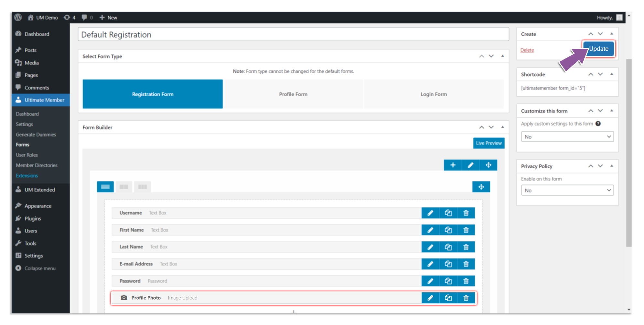Delete the Profile Photo field
The height and width of the screenshot is (325, 644).
point(466,298)
